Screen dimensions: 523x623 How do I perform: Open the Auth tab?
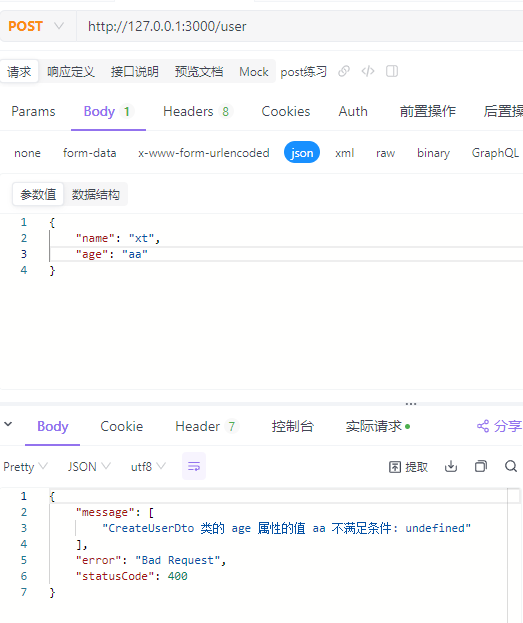[353, 111]
